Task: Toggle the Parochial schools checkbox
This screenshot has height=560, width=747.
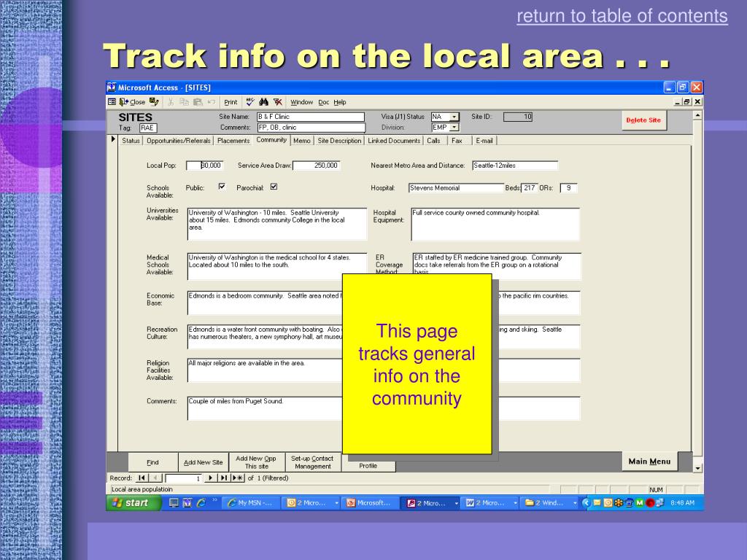Action: click(x=274, y=187)
